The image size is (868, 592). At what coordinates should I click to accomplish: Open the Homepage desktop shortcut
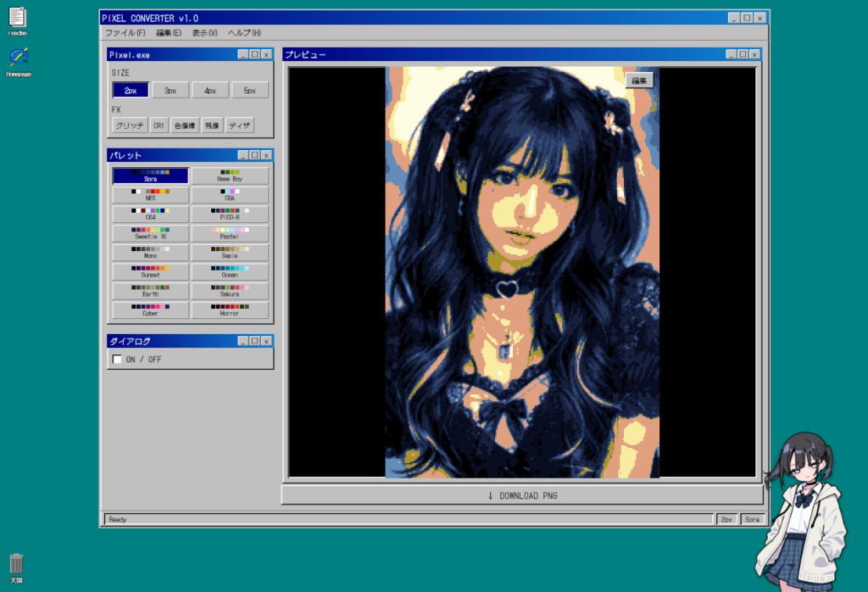coord(18,59)
